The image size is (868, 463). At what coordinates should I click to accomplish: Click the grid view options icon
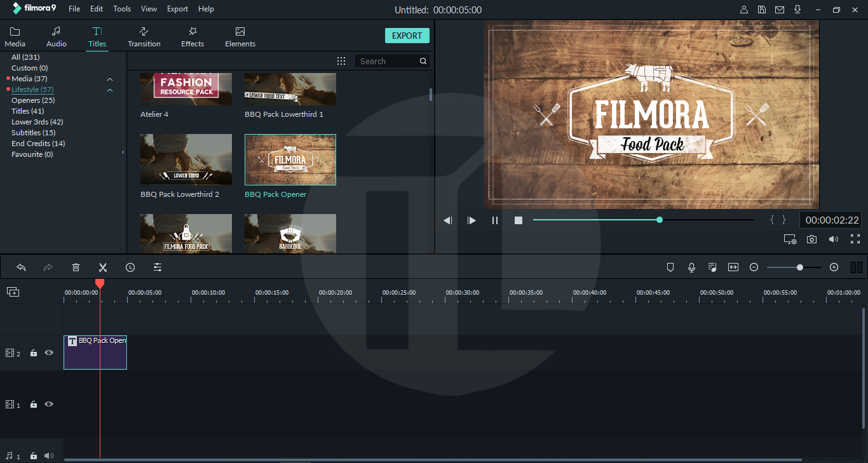341,61
